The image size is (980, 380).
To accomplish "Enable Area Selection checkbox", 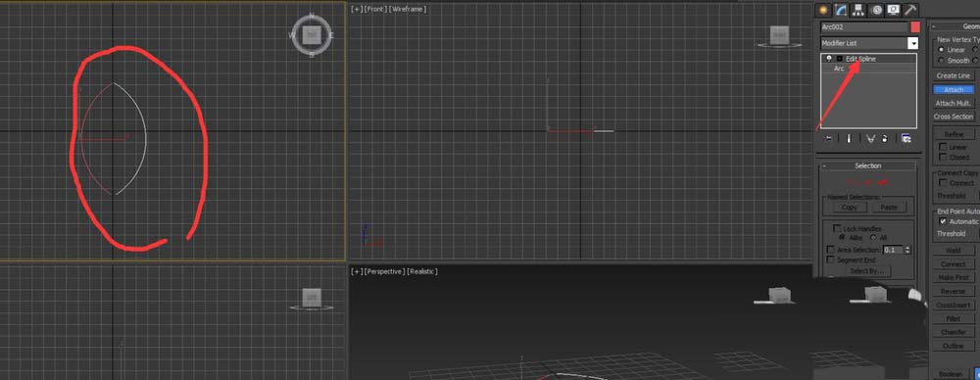I will click(831, 250).
